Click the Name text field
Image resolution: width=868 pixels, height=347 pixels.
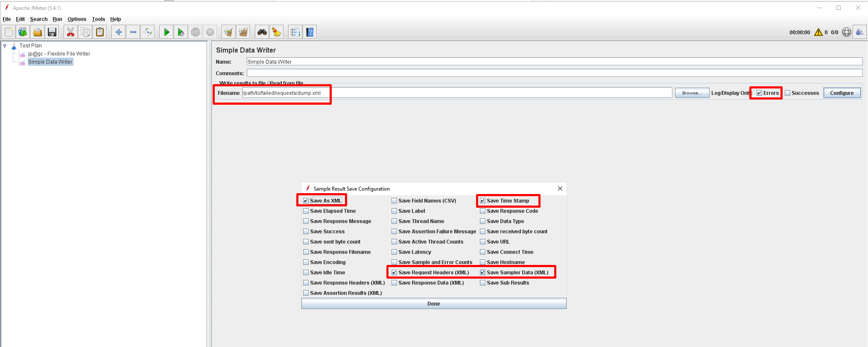tap(555, 62)
